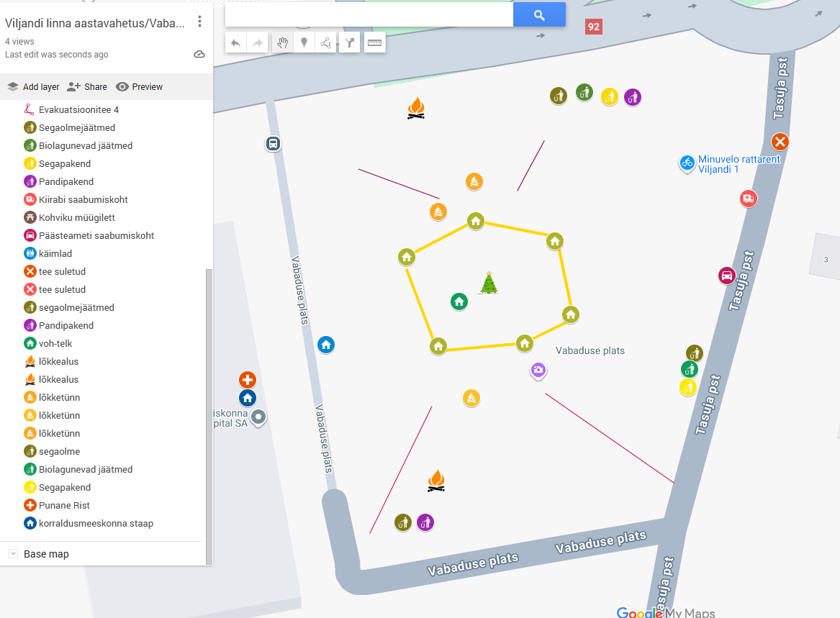This screenshot has width=840, height=618.
Task: Choose the add marker tool
Action: 304,42
